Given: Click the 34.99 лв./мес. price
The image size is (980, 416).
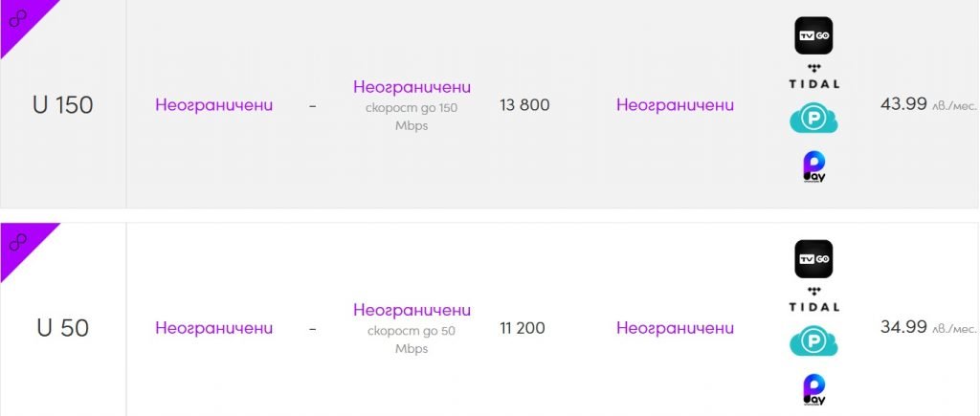Looking at the screenshot, I should click(928, 327).
